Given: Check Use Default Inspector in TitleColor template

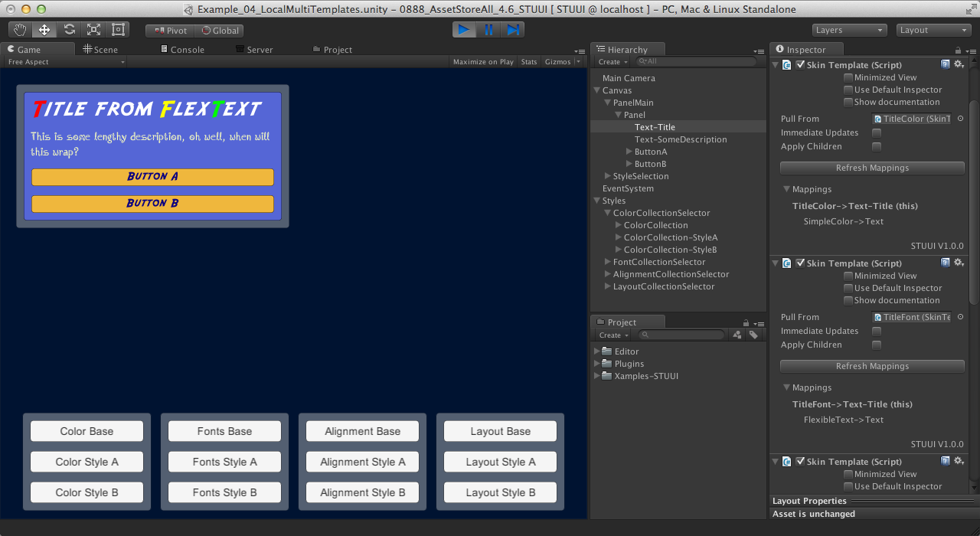Looking at the screenshot, I should tap(848, 90).
